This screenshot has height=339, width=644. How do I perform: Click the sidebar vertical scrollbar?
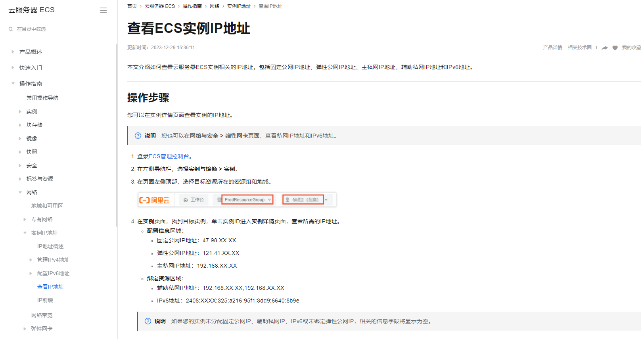[x=117, y=135]
